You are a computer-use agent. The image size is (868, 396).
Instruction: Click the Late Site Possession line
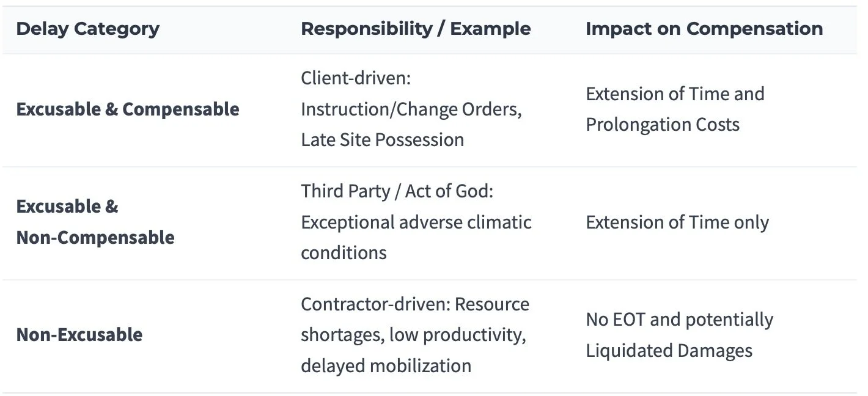382,140
